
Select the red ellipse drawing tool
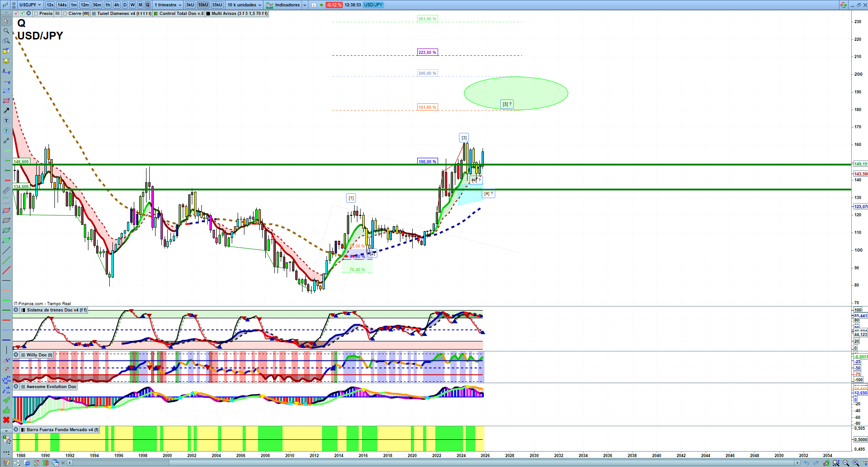tap(6, 210)
